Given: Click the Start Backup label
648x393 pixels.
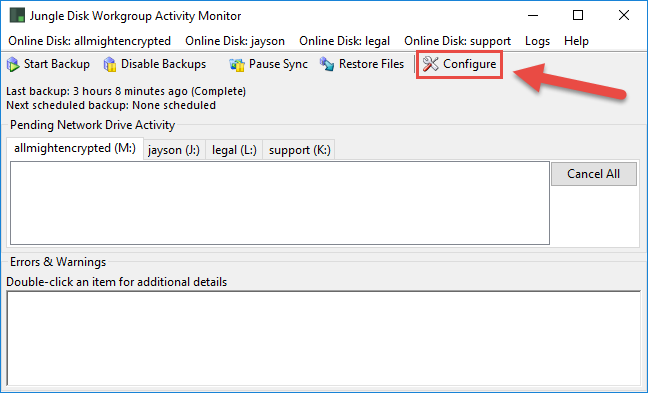Looking at the screenshot, I should 57,64.
